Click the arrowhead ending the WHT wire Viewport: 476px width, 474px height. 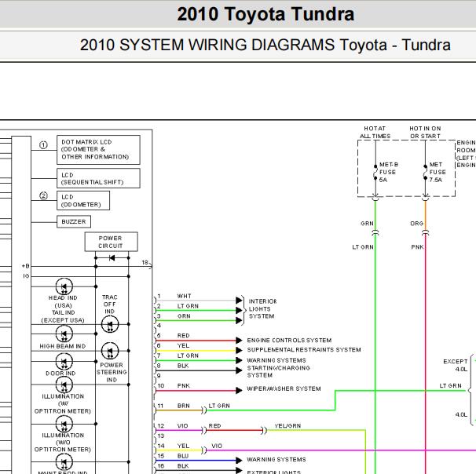(x=240, y=301)
